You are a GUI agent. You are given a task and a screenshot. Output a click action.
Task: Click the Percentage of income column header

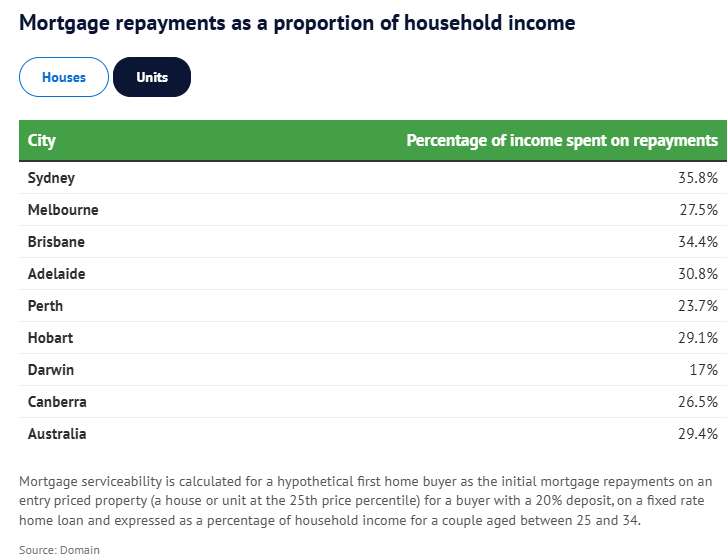(562, 141)
